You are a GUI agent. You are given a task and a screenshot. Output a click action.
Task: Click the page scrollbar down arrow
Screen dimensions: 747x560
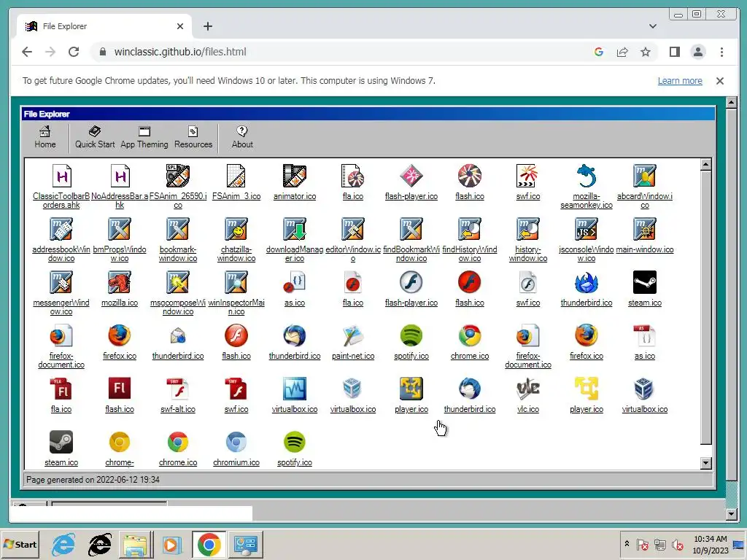coord(732,514)
